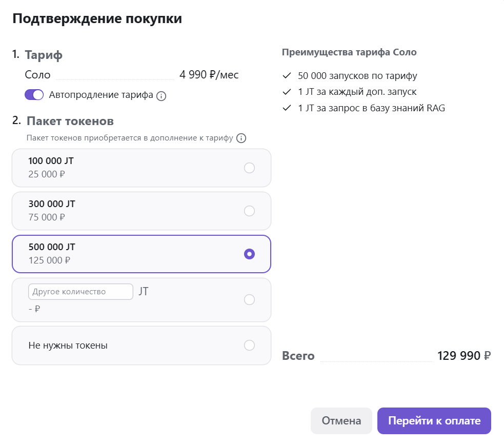504x447 pixels.
Task: Click the Перейти к оплате button
Action: coord(434,421)
